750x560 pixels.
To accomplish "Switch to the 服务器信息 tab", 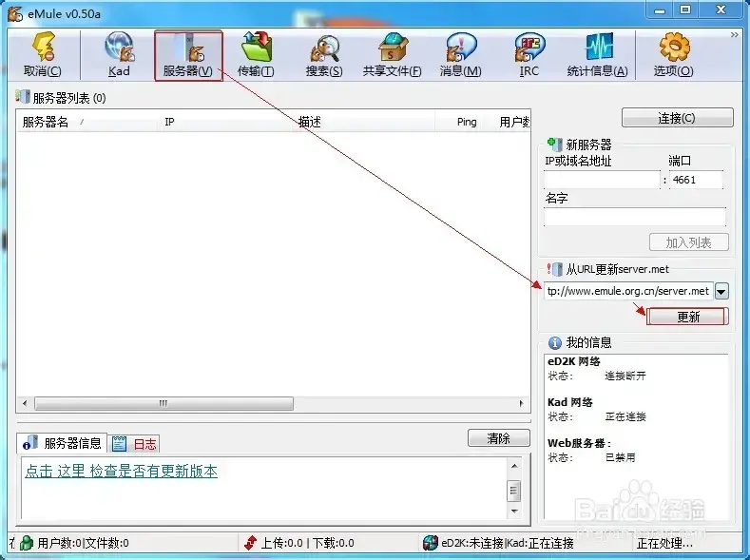I will click(x=62, y=443).
